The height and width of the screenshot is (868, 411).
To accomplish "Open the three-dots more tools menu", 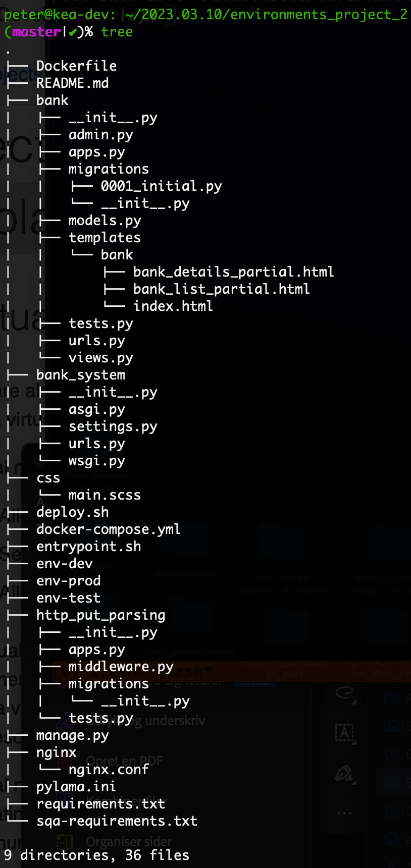I will tap(344, 813).
